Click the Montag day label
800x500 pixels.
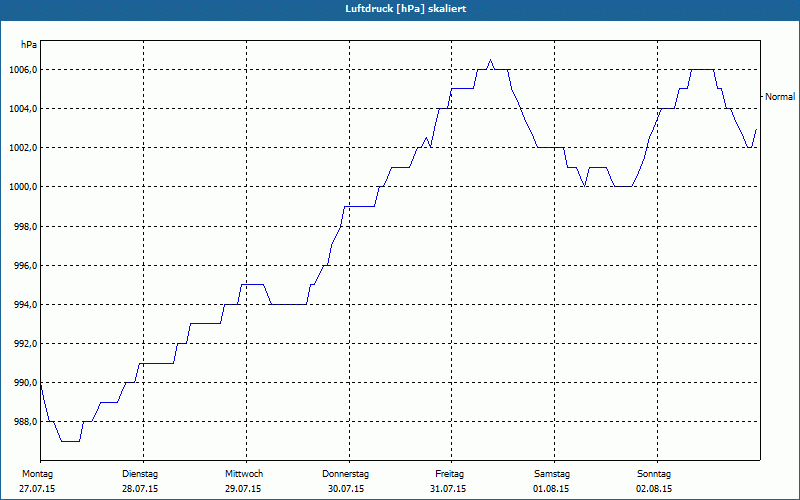click(x=37, y=474)
